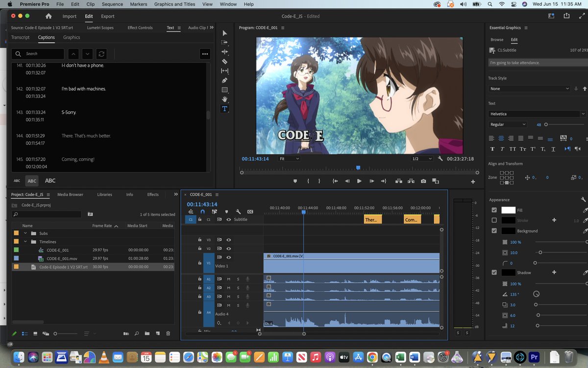This screenshot has height=368, width=588.
Task: Click Import workspace button
Action: coord(69,16)
